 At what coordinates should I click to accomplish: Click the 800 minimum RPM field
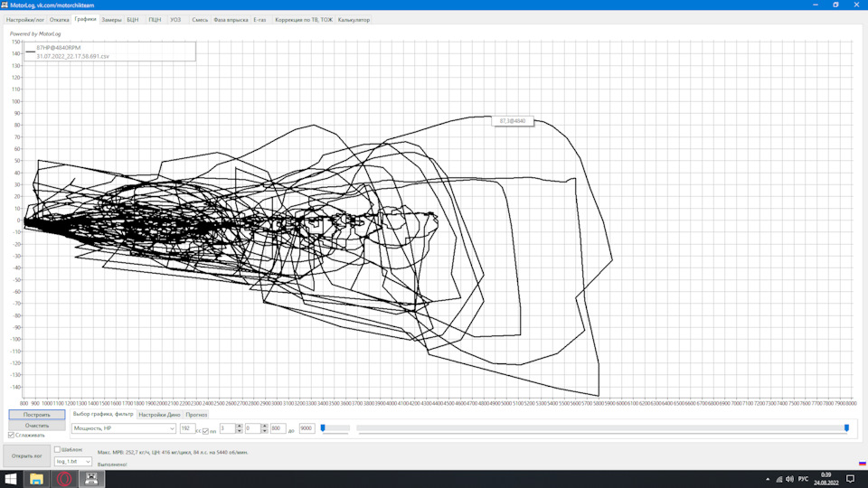point(278,428)
